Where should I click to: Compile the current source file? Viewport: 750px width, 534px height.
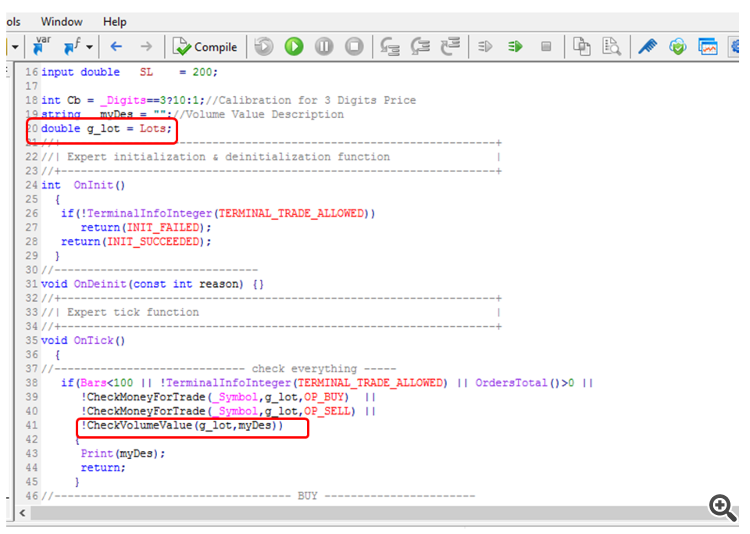coord(205,46)
